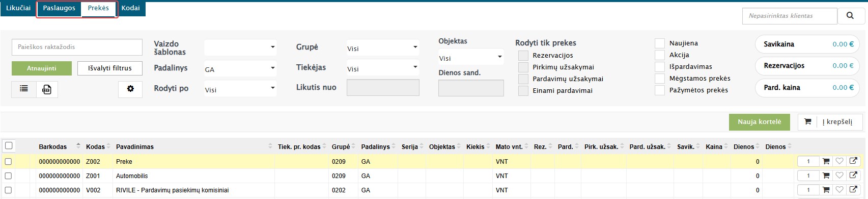Focus Nepasirinktas klientas field
This screenshot has height=199, width=868.
coord(790,16)
